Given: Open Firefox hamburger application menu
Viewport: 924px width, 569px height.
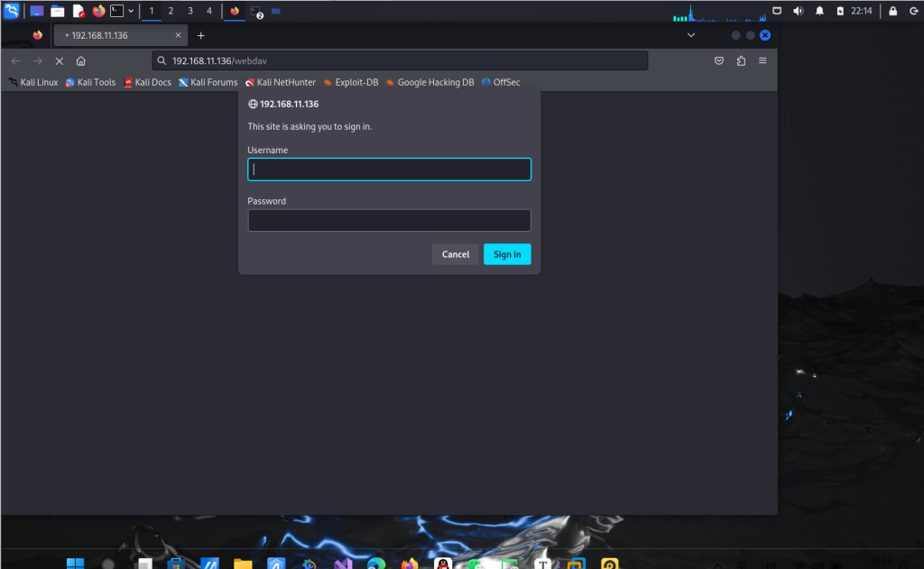Looking at the screenshot, I should point(762,60).
